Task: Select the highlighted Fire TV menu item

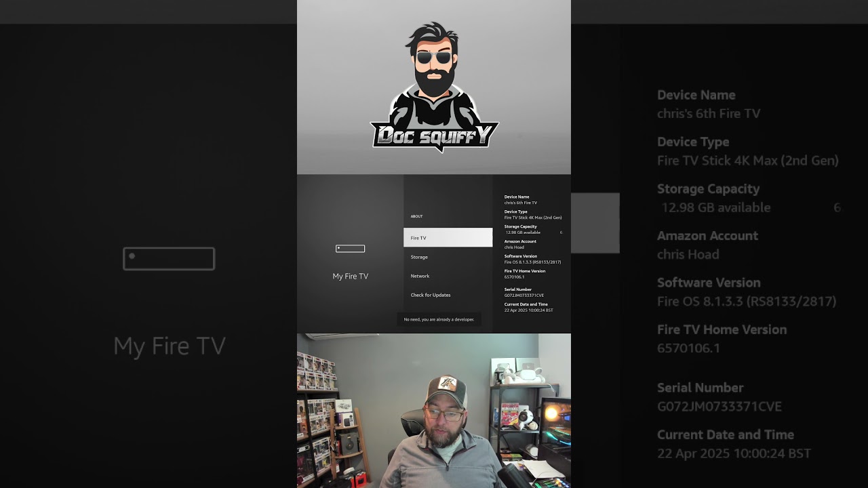Action: [448, 238]
